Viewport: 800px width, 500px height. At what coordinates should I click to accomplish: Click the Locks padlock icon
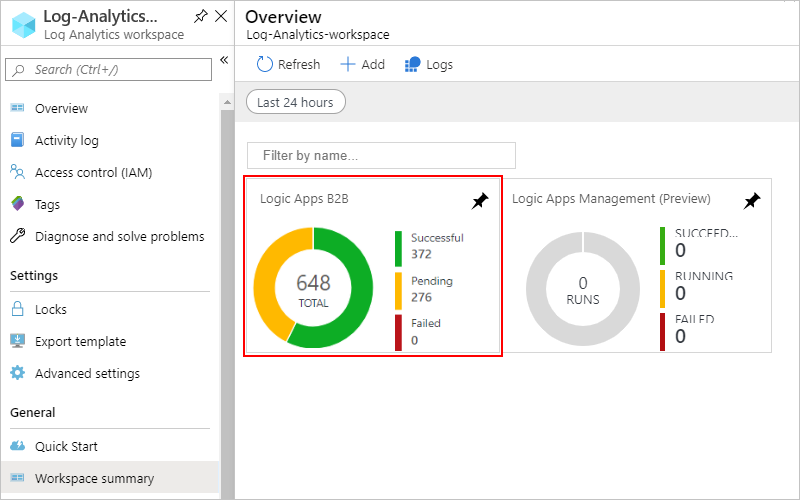pos(17,309)
